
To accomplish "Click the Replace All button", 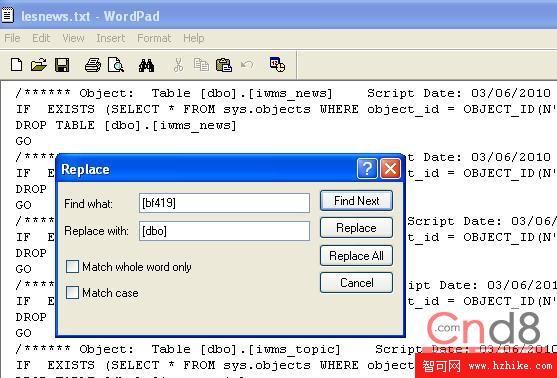I will [x=356, y=255].
